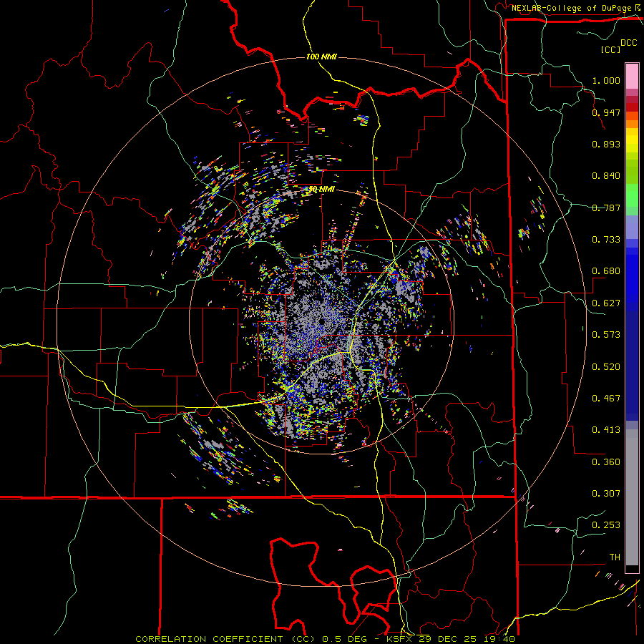The height and width of the screenshot is (644, 644).
Task: Click the DCC label above the color scale
Action: pyautogui.click(x=628, y=43)
